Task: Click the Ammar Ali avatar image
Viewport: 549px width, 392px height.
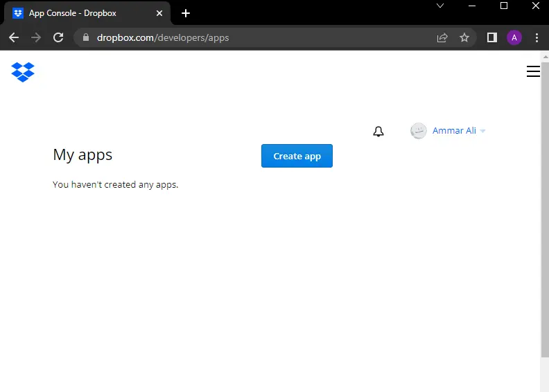Action: [418, 131]
